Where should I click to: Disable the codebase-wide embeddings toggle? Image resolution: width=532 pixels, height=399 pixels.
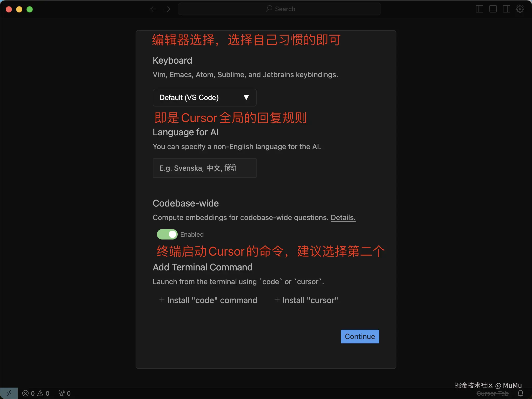(x=167, y=234)
